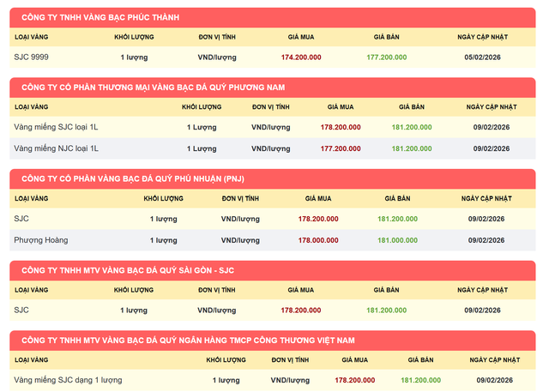Image resolution: width=549 pixels, height=392 pixels.
Task: Click the Phúc Thành sell price 177.200.000
Action: click(386, 57)
